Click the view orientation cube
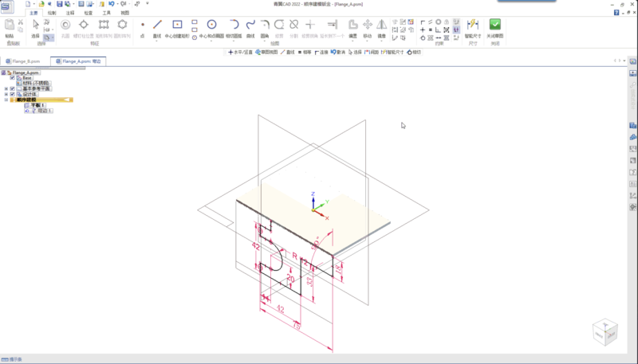Screen dimensions: 638x364 pyautogui.click(x=604, y=332)
